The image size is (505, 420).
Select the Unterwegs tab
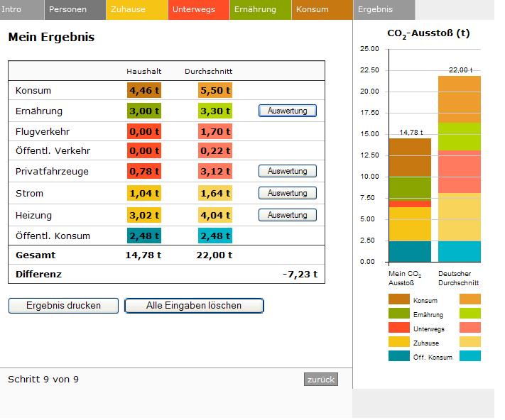pos(199,10)
